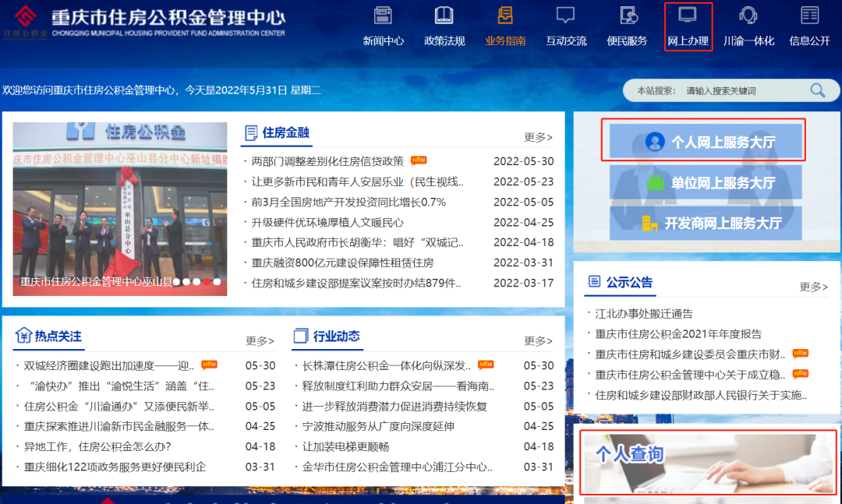The height and width of the screenshot is (504, 842).
Task: Click 开发商网上服务大厅 button
Action: pos(706,224)
